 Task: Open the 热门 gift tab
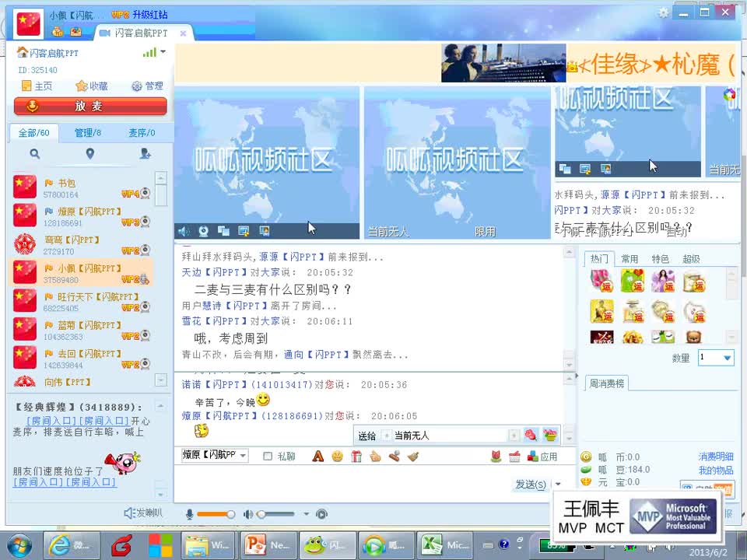(x=599, y=258)
